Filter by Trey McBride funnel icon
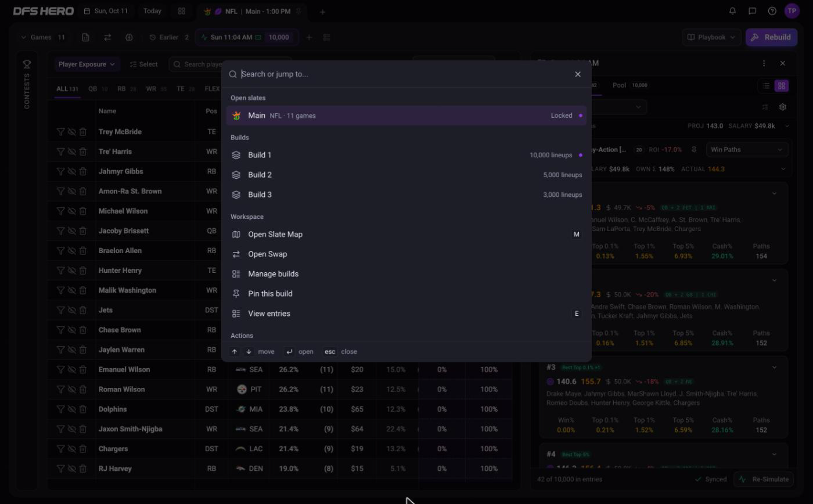This screenshot has height=504, width=813. pyautogui.click(x=60, y=132)
